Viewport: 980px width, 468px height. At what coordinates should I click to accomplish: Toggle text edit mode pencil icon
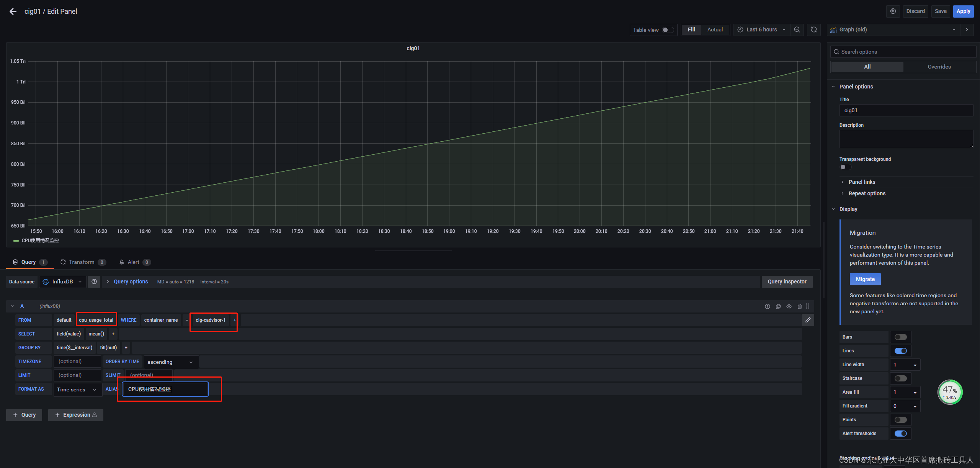[808, 320]
